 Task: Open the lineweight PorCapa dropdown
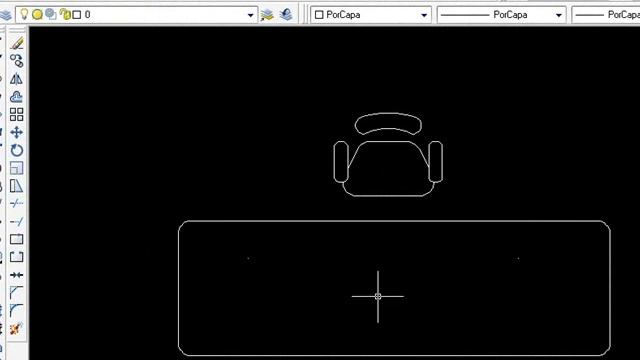click(606, 15)
